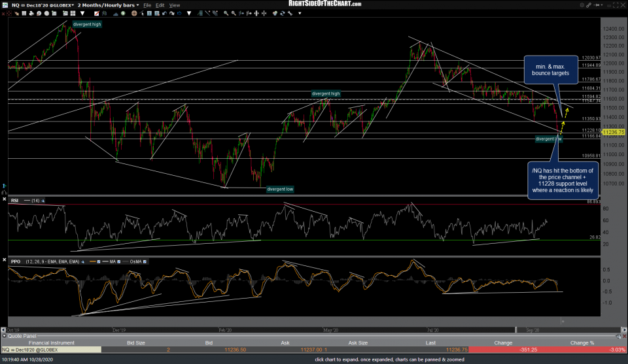Click the blue mountain chart icon

pyautogui.click(x=115, y=14)
